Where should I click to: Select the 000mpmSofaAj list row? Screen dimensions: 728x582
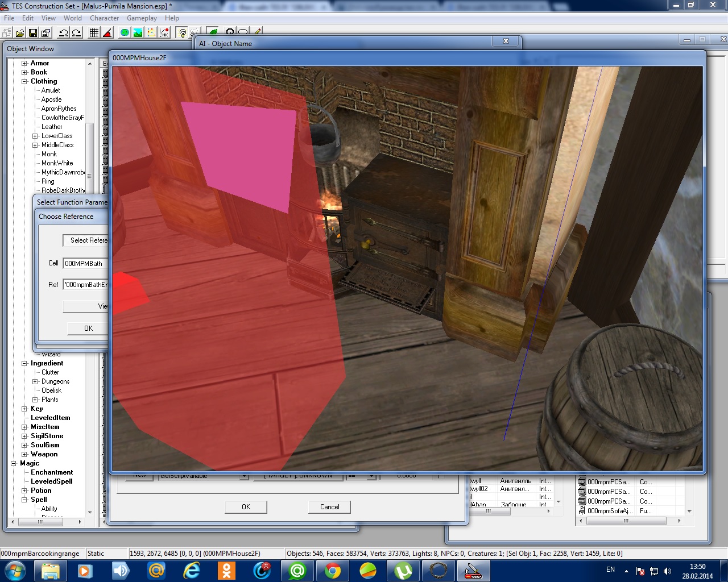(631, 511)
